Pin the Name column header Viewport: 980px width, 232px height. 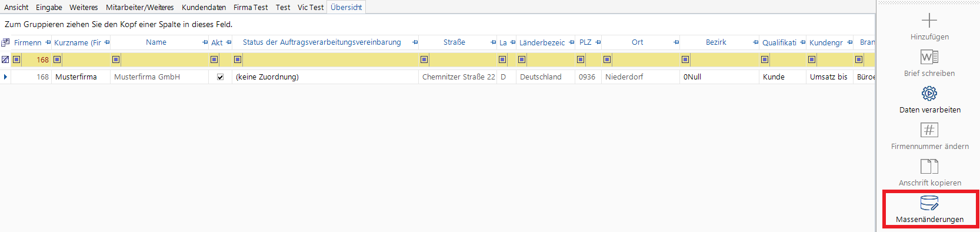tap(205, 42)
